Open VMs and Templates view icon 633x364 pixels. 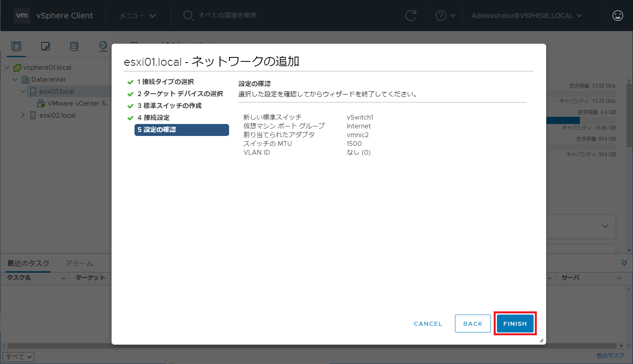point(45,46)
